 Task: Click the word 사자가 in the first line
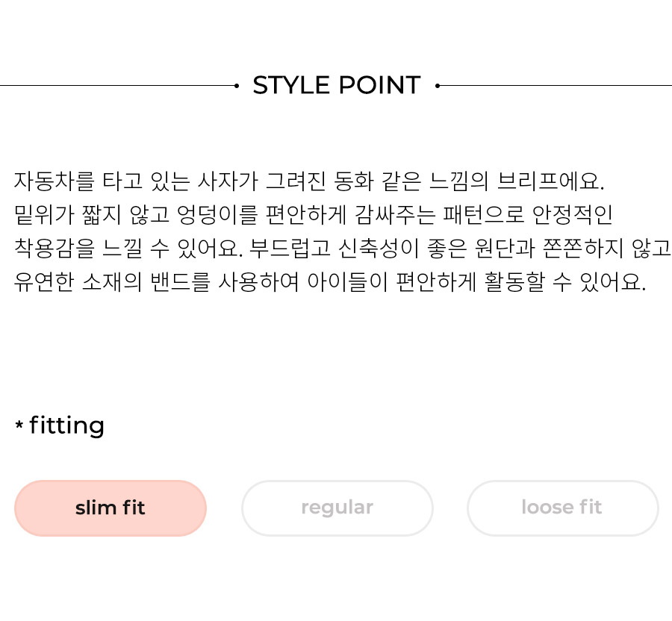click(228, 181)
